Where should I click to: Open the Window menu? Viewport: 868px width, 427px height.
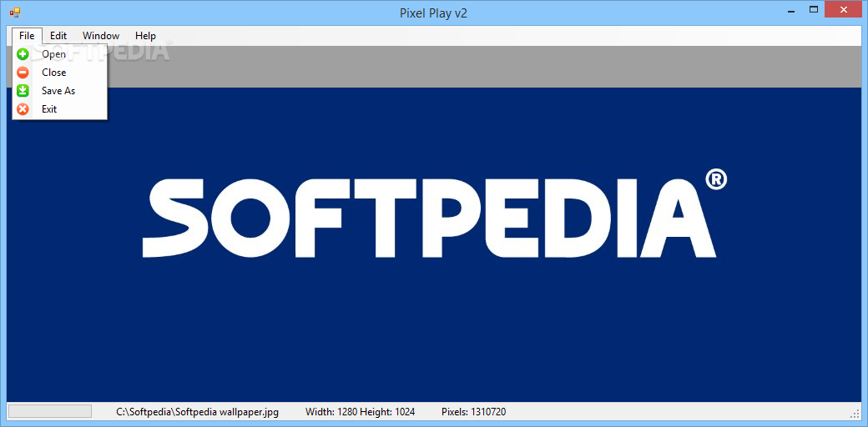tap(101, 36)
